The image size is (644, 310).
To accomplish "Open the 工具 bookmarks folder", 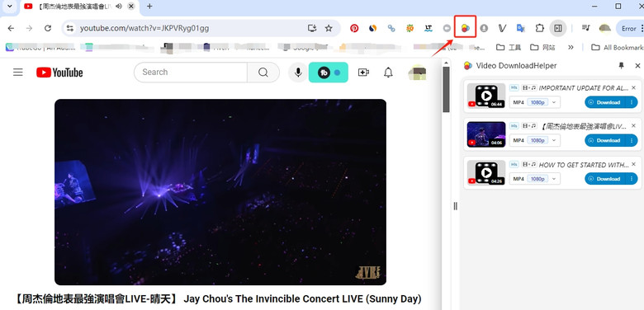I will coord(509,47).
